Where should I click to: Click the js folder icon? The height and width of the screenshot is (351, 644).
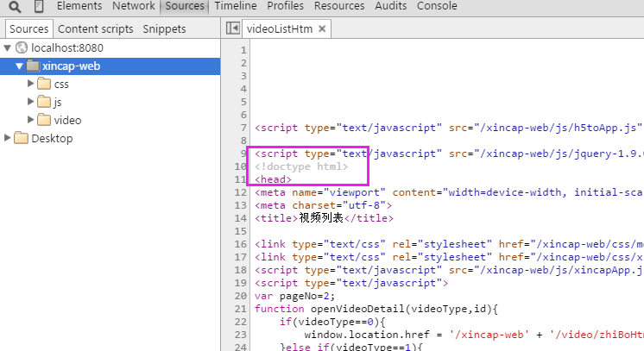tap(44, 102)
